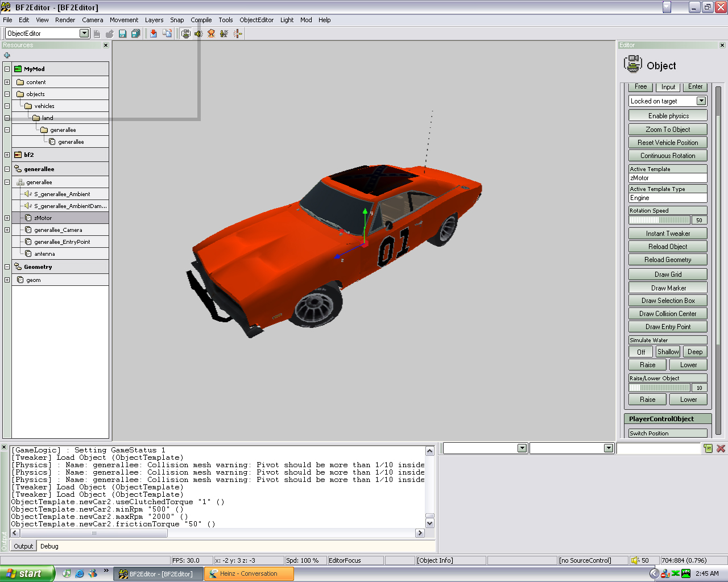
Task: Click the tray arrow to show hidden icons
Action: tap(655, 573)
